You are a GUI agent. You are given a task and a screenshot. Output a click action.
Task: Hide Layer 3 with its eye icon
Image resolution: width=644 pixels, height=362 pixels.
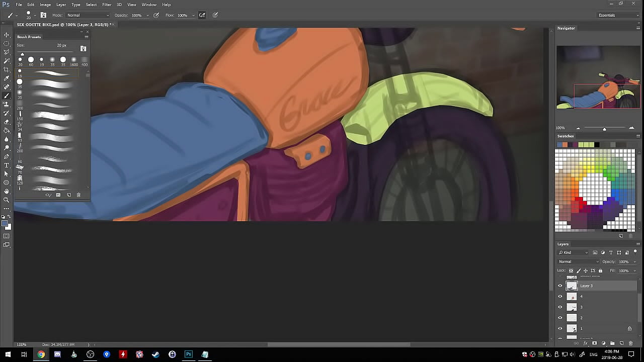pos(560,286)
